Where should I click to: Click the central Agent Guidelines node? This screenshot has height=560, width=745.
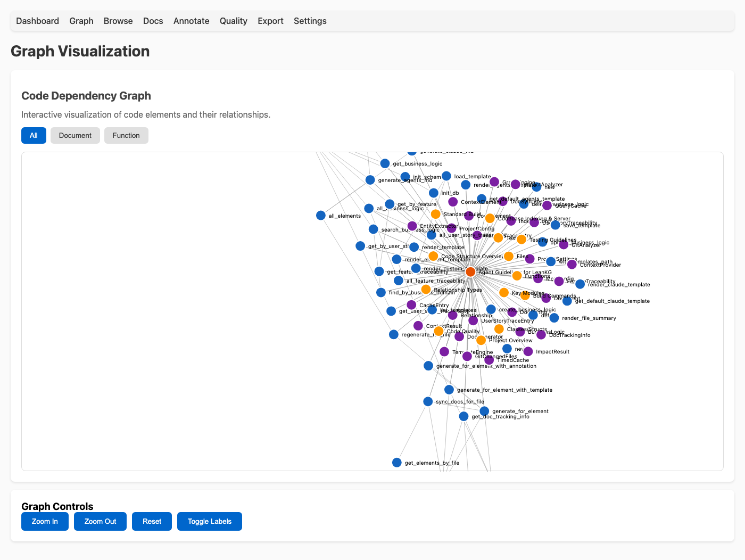click(x=470, y=271)
